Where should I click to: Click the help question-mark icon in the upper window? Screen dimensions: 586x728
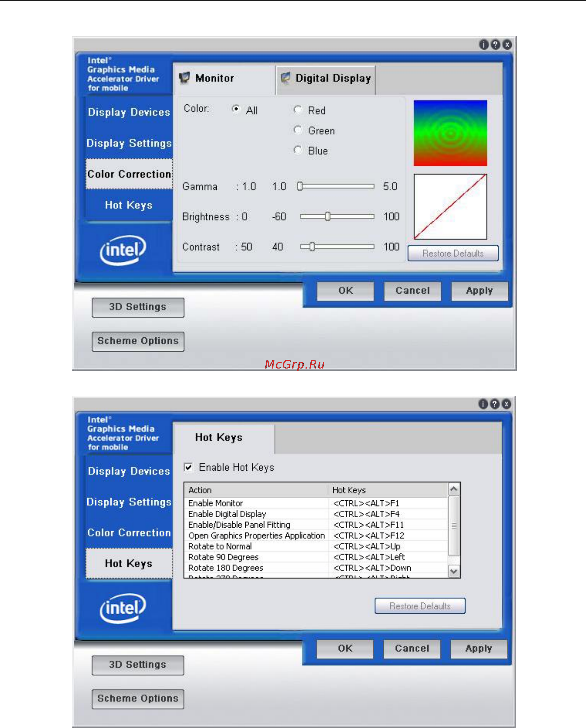click(x=495, y=44)
